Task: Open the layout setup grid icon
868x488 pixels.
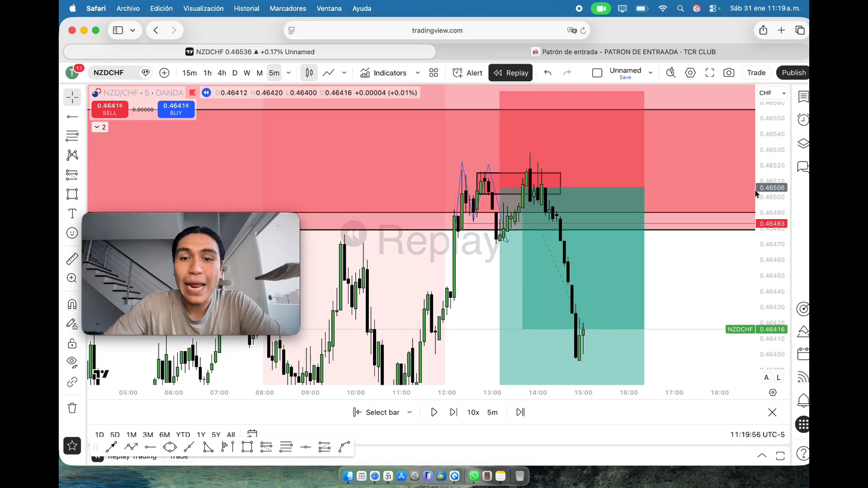Action: tap(434, 73)
